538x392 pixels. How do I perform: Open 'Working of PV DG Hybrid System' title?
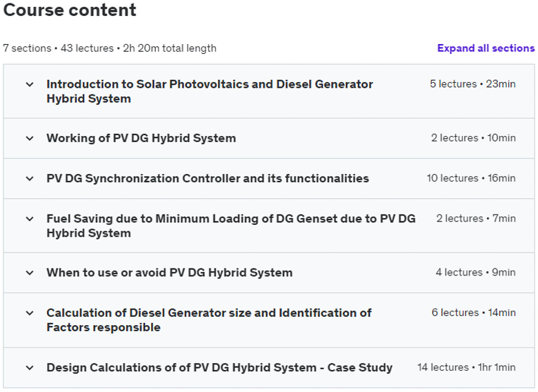[141, 138]
